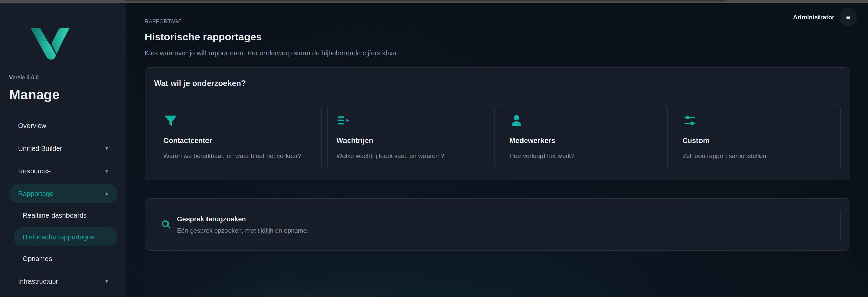Click the 'Historische rapportages' page title
This screenshot has height=297, width=868.
[x=203, y=37]
